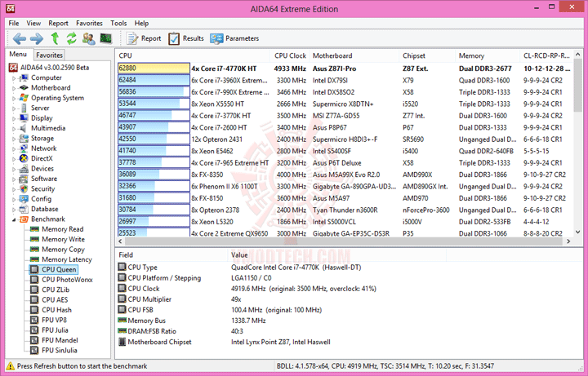Click the Network icon in the tree
Image resolution: width=588 pixels, height=376 pixels.
click(24, 148)
